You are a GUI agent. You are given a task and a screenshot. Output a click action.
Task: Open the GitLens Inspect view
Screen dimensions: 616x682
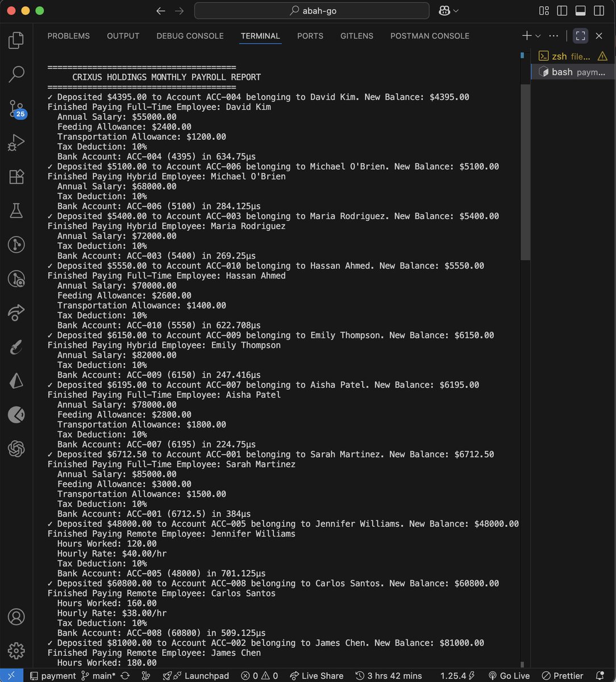pyautogui.click(x=16, y=278)
